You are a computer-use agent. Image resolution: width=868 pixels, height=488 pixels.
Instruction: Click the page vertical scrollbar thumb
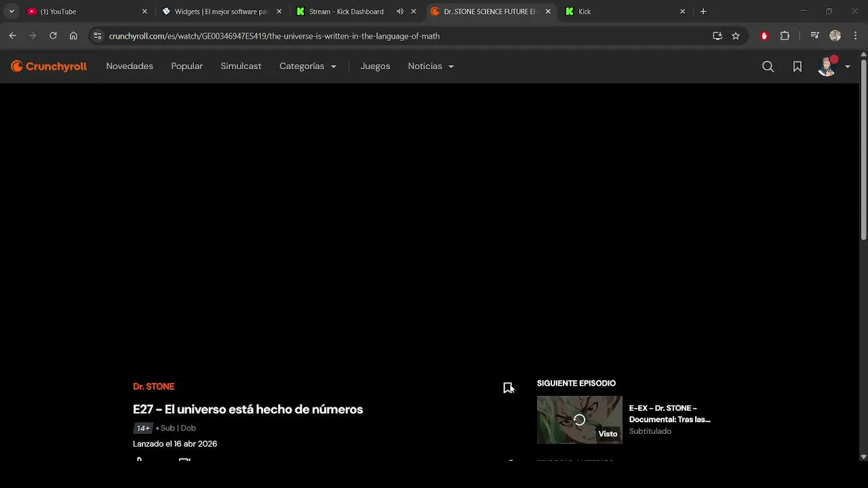pos(863,149)
